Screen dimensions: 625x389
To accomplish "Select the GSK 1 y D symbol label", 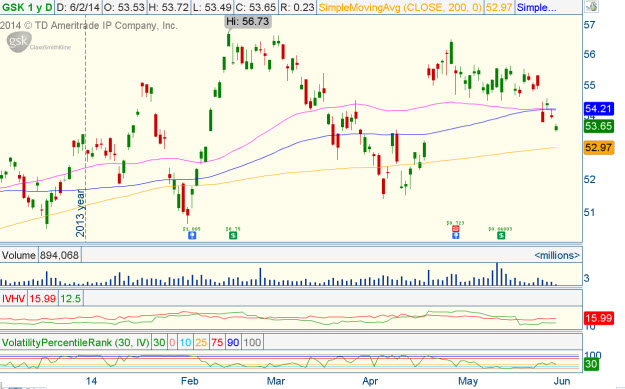I will (x=27, y=7).
